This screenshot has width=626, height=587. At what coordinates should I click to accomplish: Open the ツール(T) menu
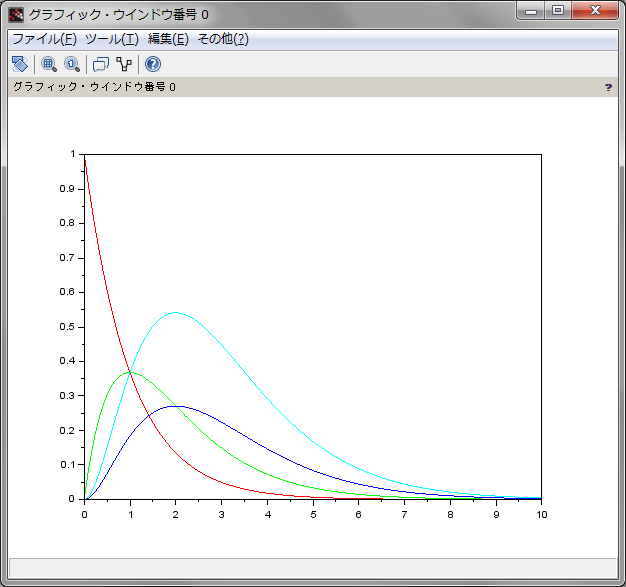pos(111,39)
